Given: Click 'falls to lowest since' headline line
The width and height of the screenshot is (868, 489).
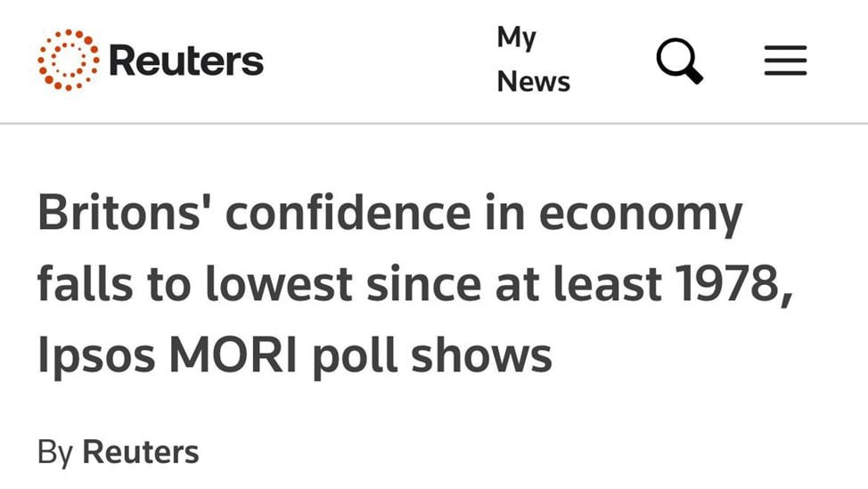Looking at the screenshot, I should point(259,284).
